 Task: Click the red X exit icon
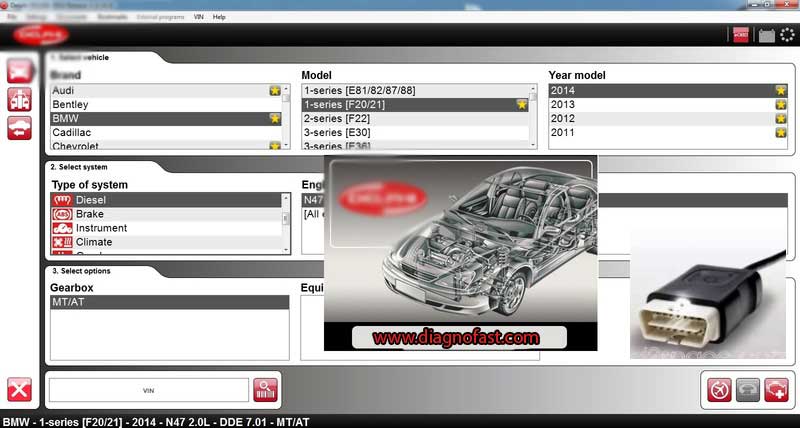tap(19, 390)
